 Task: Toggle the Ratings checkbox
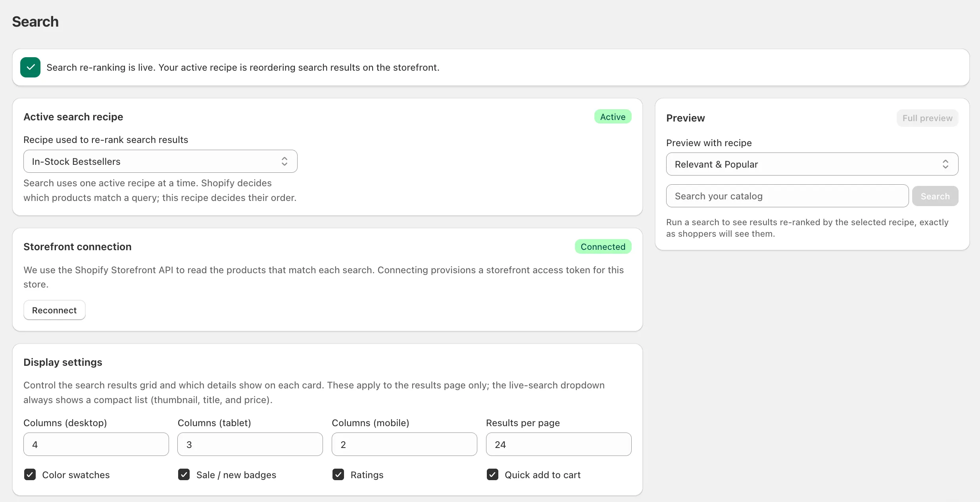click(x=338, y=475)
